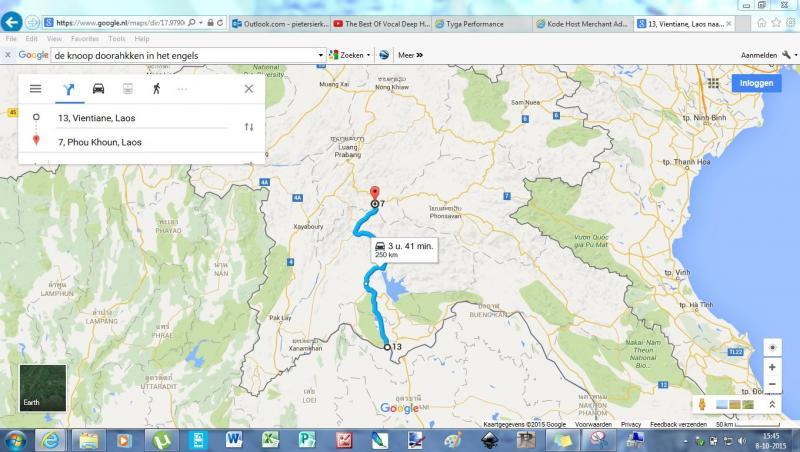Expand the Meer toolbar options
This screenshot has height=452, width=800.
410,55
